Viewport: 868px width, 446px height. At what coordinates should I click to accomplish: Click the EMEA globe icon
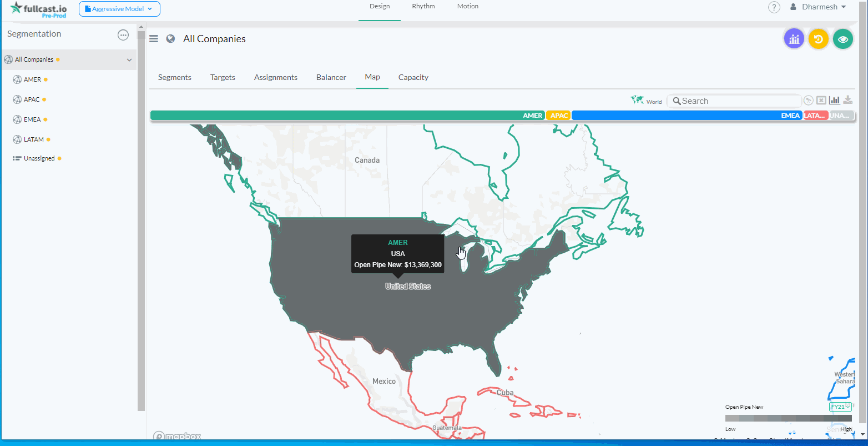tap(17, 119)
